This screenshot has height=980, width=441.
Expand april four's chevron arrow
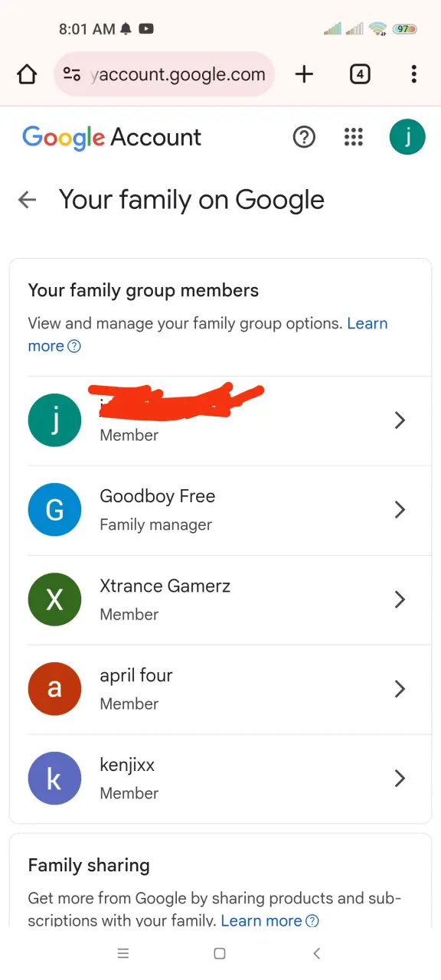coord(399,689)
